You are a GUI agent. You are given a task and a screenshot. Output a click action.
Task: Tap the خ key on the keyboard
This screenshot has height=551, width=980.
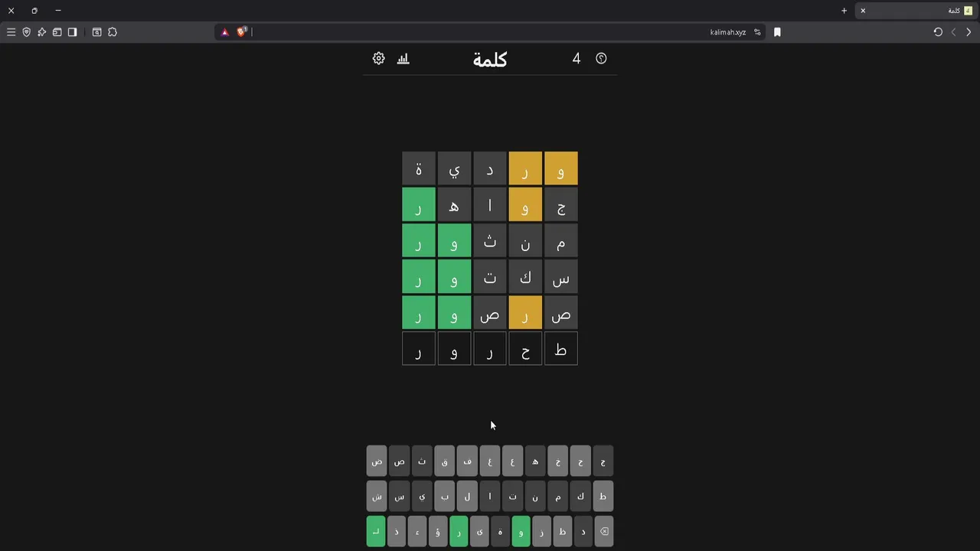pos(558,461)
